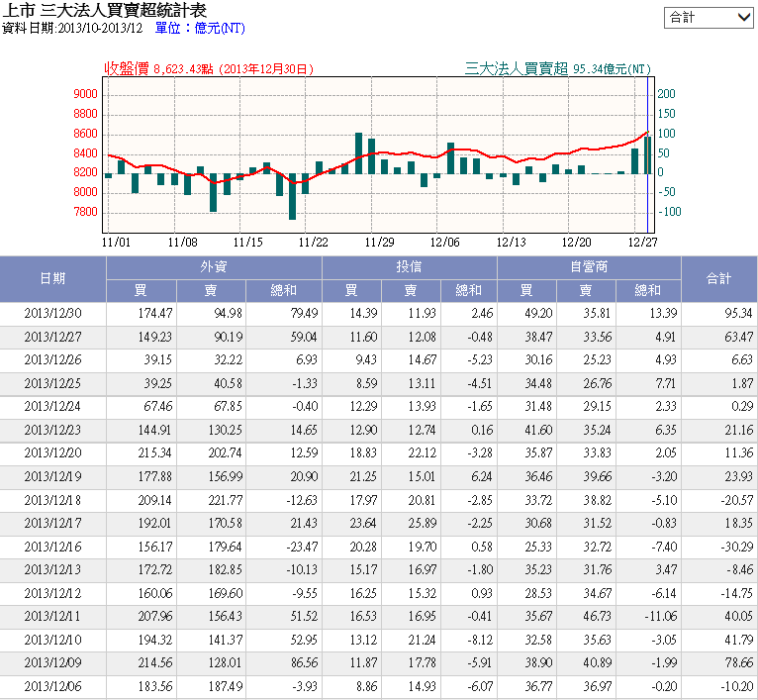
Task: Select the date cell 2013/12/30
Action: tap(52, 314)
